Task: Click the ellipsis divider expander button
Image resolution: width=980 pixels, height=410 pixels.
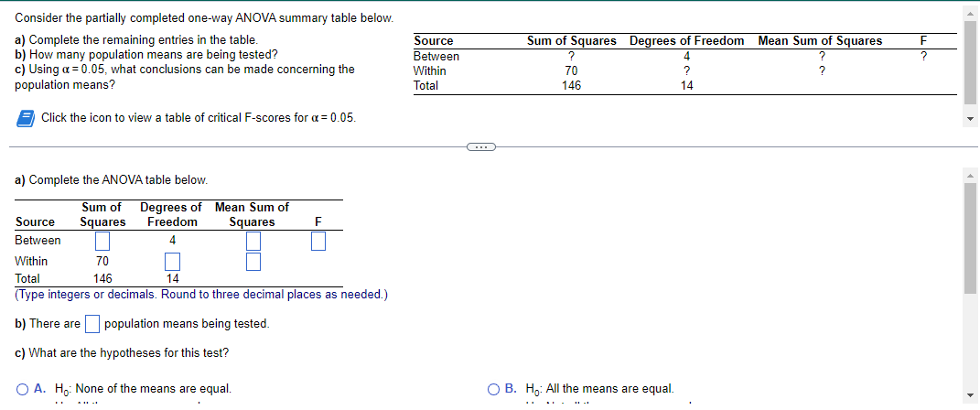Action: tap(480, 147)
